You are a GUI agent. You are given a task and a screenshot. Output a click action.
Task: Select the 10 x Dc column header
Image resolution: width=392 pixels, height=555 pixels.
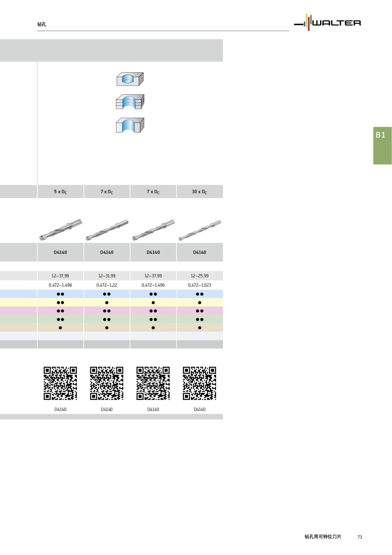tap(200, 192)
